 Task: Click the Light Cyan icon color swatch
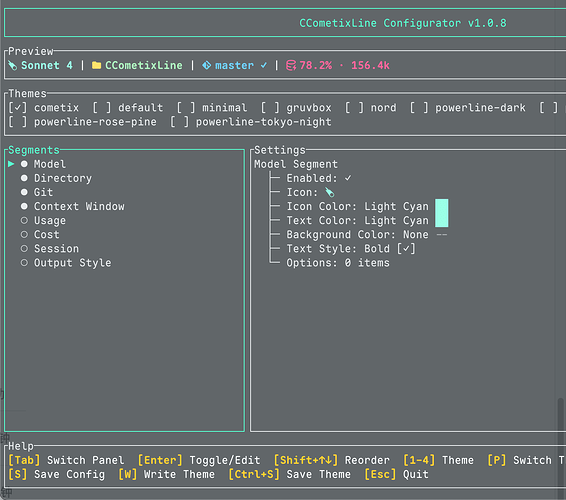[x=441, y=206]
